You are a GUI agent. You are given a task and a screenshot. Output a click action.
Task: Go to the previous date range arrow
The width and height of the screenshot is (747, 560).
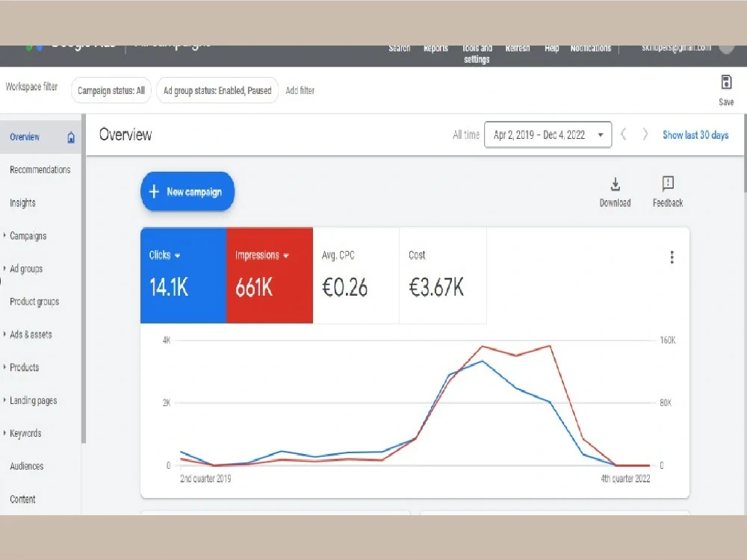click(x=623, y=134)
